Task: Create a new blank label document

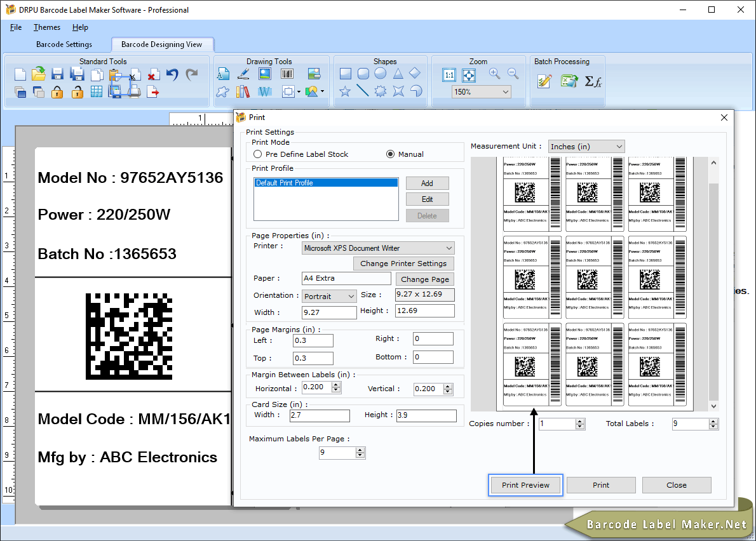Action: pos(20,74)
